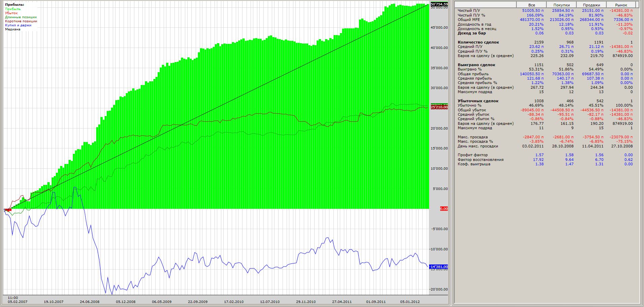Click the 50'754.59 value marker on axis

pyautogui.click(x=439, y=4)
